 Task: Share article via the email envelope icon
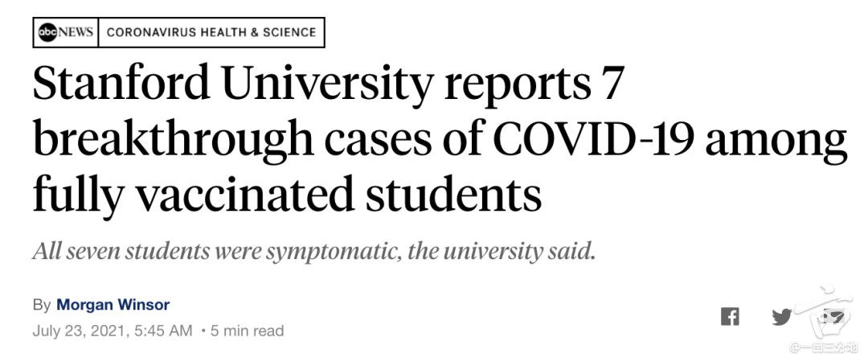[833, 317]
